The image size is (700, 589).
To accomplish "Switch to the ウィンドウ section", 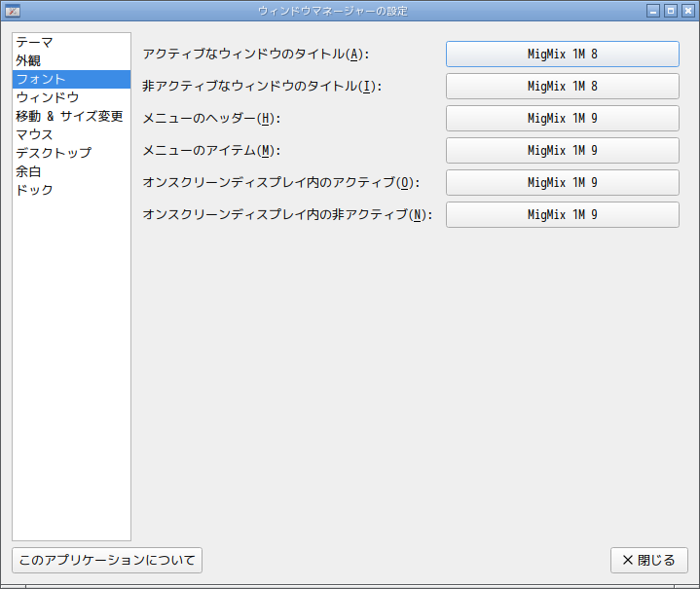I will [x=48, y=97].
